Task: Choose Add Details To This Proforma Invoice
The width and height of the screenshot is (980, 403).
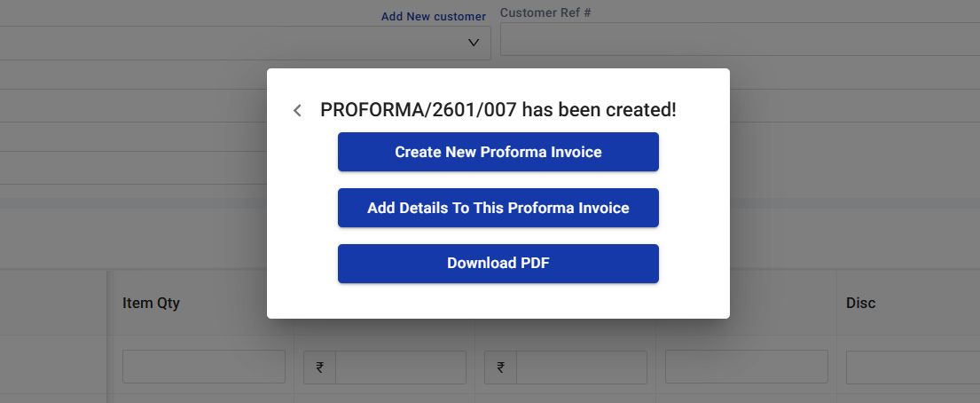Action: tap(498, 208)
